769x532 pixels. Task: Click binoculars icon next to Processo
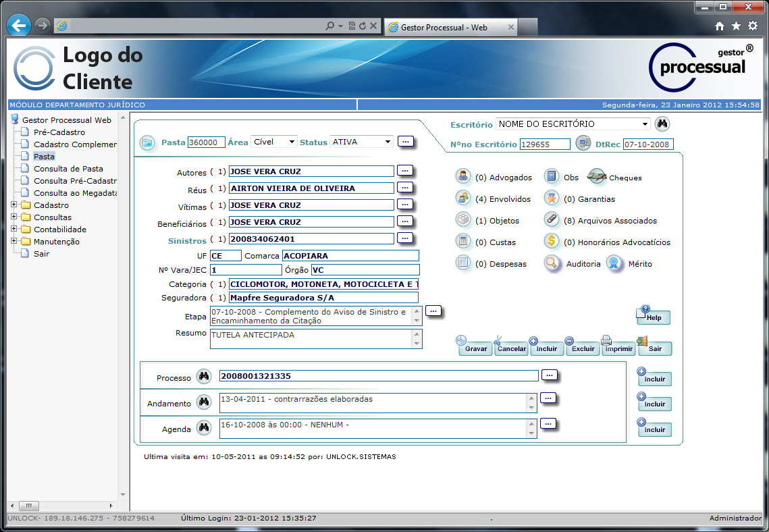click(x=203, y=377)
